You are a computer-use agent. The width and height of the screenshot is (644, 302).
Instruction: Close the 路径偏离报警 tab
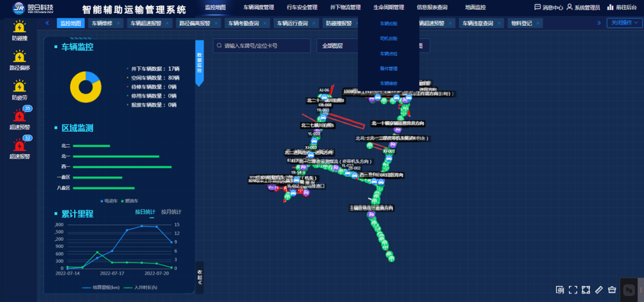click(216, 23)
